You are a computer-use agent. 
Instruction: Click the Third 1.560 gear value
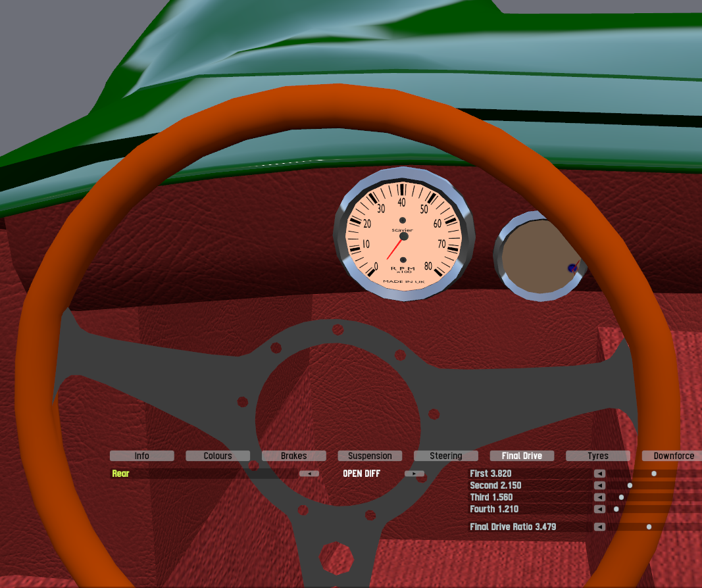[491, 497]
